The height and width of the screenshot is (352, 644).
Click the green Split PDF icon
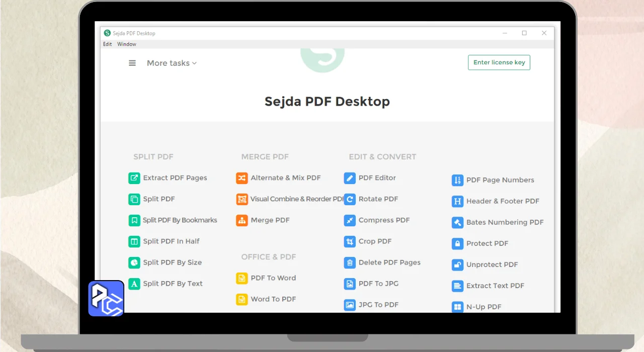(134, 199)
